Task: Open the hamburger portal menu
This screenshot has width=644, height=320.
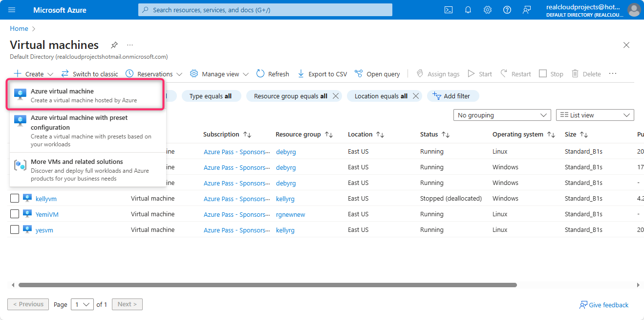Action: tap(12, 10)
